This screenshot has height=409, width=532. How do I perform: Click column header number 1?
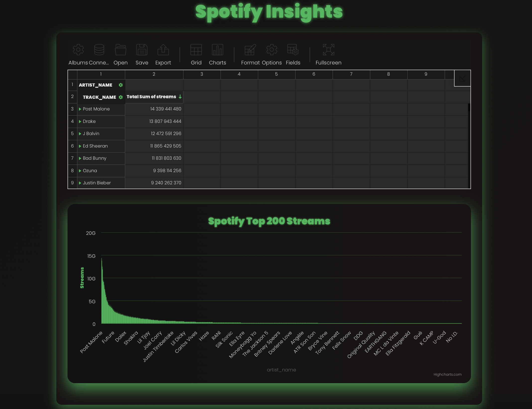coord(101,74)
